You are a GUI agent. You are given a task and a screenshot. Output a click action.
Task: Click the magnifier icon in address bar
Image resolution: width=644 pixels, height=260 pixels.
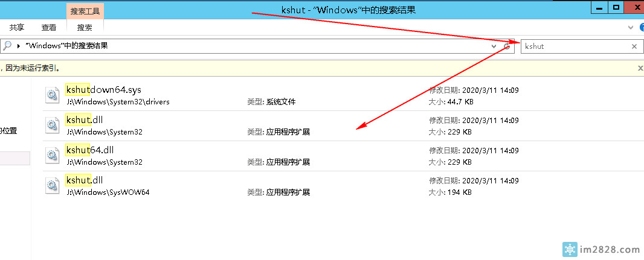[x=7, y=46]
